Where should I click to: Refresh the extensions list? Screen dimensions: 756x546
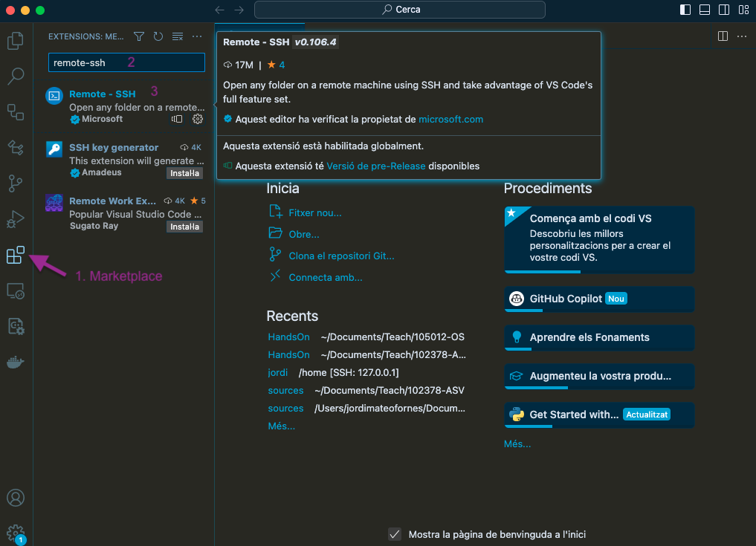pos(158,36)
